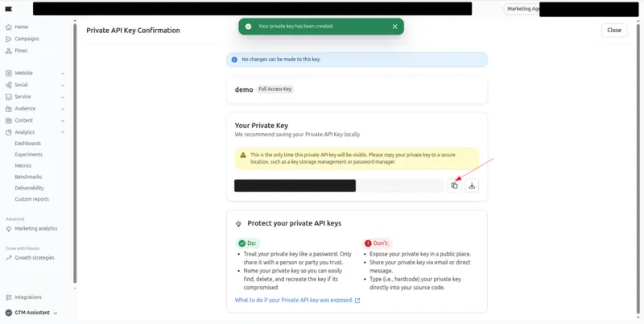Click the red 'Don't:' label
This screenshot has height=324, width=644.
pyautogui.click(x=377, y=243)
